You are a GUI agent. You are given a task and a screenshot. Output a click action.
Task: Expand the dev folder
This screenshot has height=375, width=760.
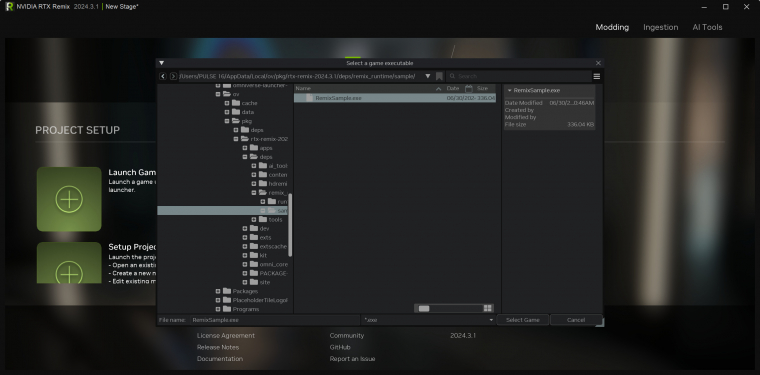(245, 229)
